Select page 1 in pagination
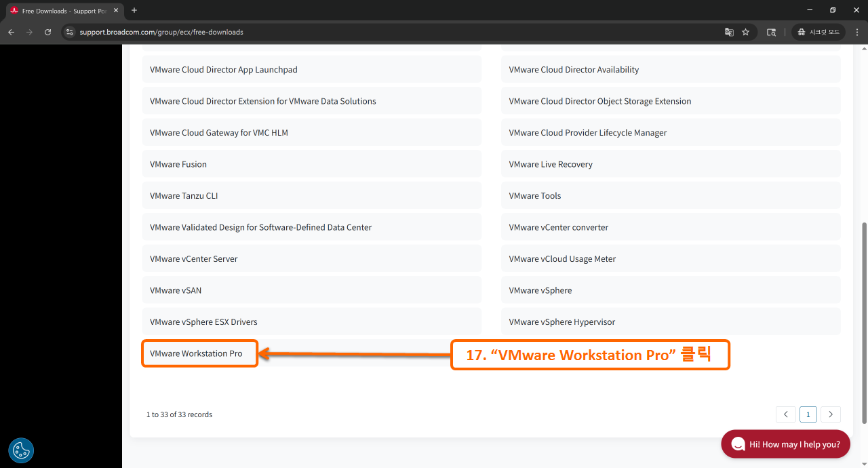This screenshot has height=468, width=868. tap(808, 414)
